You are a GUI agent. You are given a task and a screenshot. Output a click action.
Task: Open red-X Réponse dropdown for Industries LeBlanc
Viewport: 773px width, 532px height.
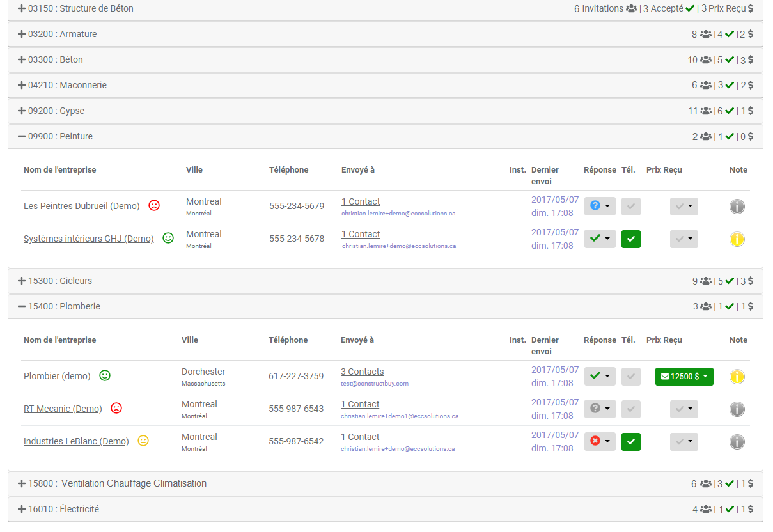pos(600,441)
